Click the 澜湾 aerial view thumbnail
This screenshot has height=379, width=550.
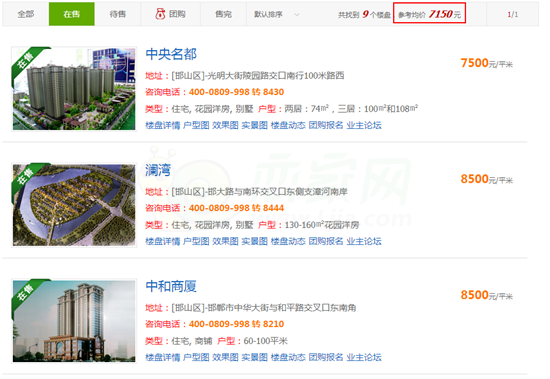pos(74,205)
